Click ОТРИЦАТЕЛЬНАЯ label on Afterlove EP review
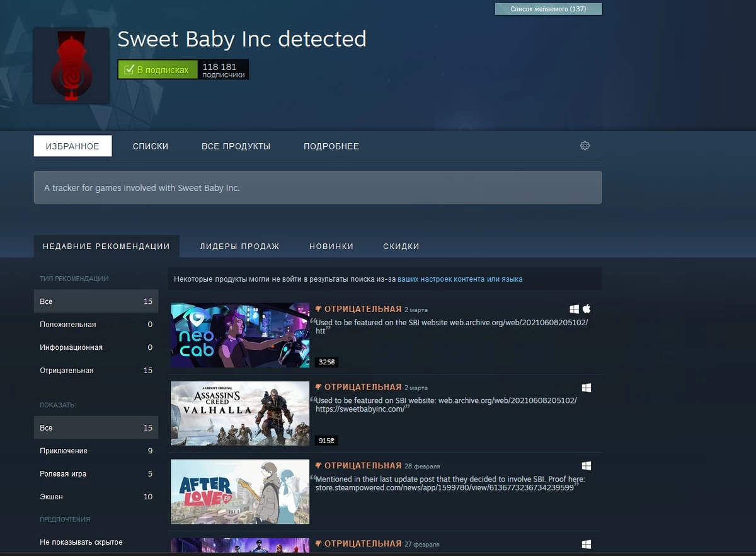 363,466
